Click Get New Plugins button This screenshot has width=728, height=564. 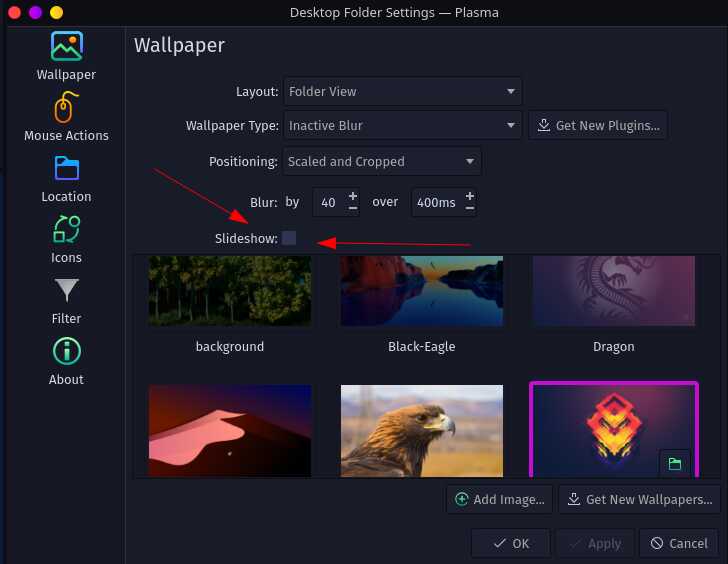coord(598,125)
